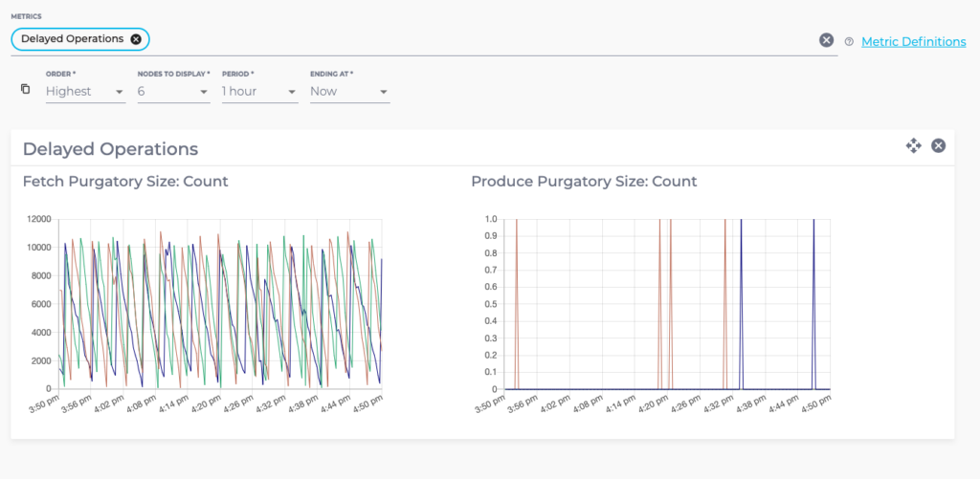This screenshot has height=479, width=980.
Task: Expand the Ending At dropdown showing Now
Action: 348,92
